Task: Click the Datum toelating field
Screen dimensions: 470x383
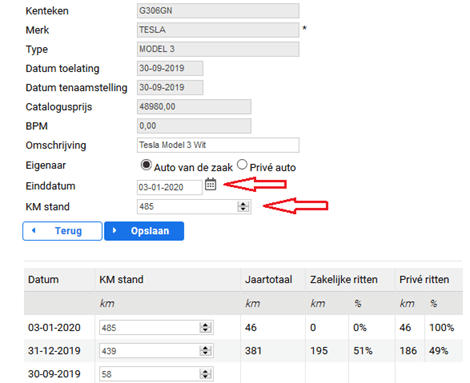Action: (170, 68)
